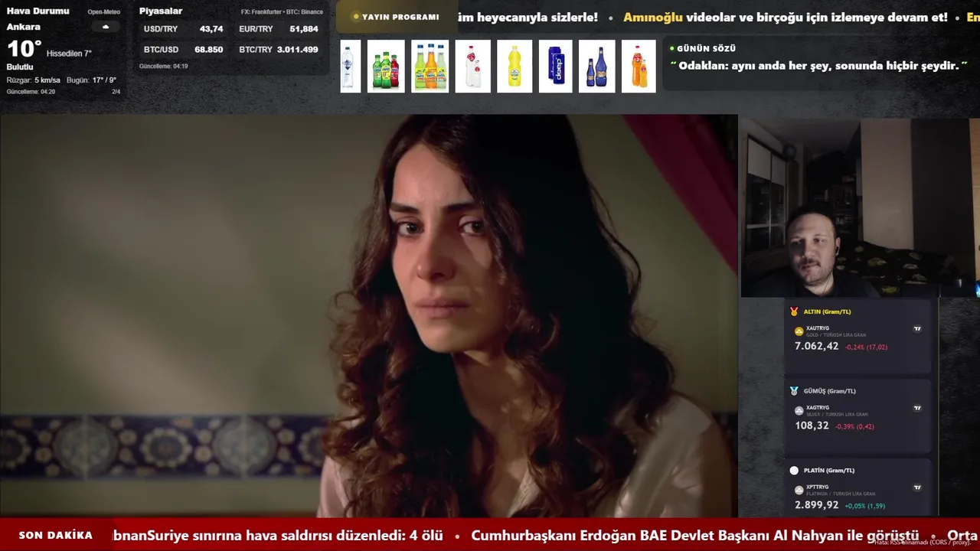Click the red-capped clear bottle thumbnail

(473, 67)
